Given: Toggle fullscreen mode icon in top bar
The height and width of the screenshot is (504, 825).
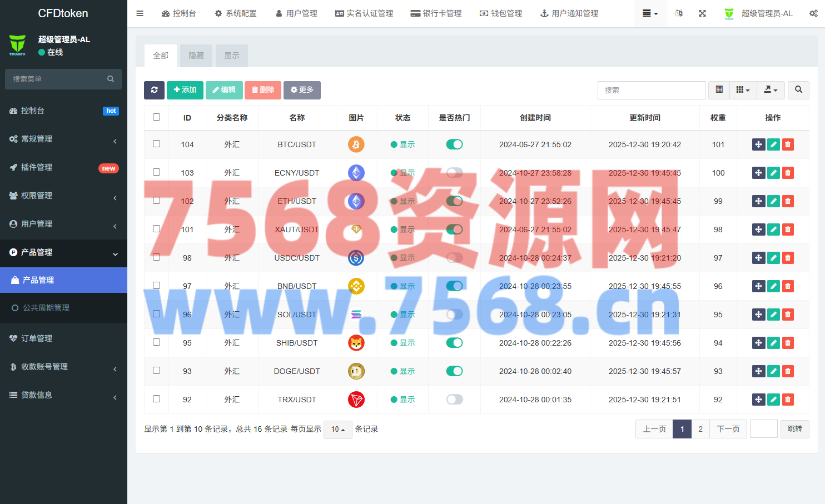Looking at the screenshot, I should (702, 13).
